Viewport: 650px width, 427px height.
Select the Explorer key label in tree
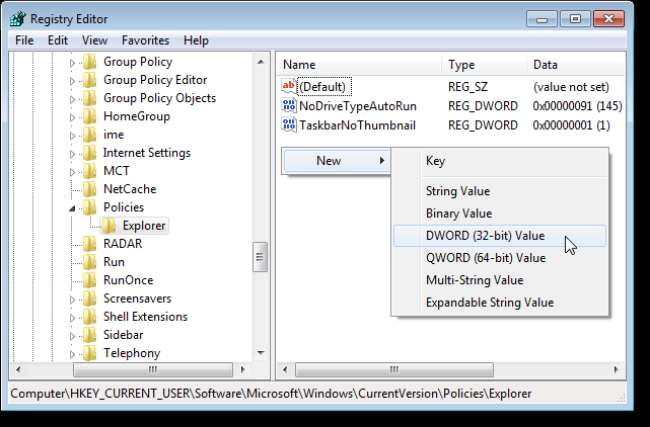(144, 226)
